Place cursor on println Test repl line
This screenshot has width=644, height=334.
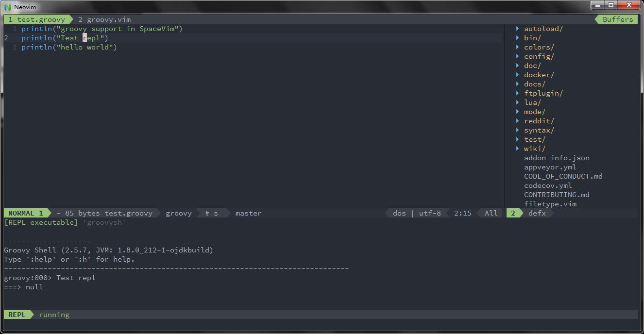65,38
